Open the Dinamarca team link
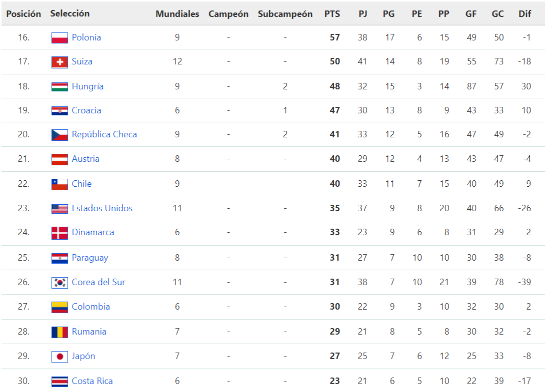Image resolution: width=545 pixels, height=392 pixels. pos(93,232)
